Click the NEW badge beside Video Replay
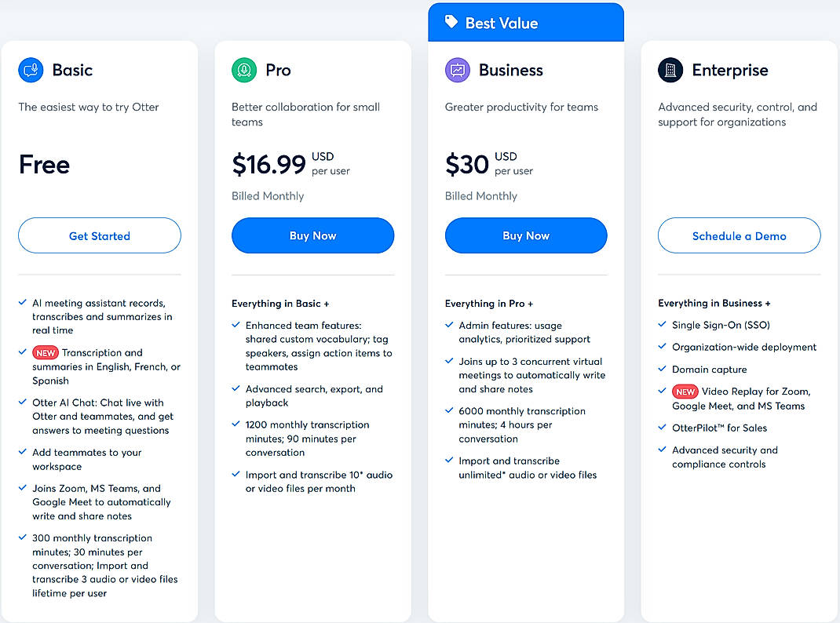840x623 pixels. point(686,392)
